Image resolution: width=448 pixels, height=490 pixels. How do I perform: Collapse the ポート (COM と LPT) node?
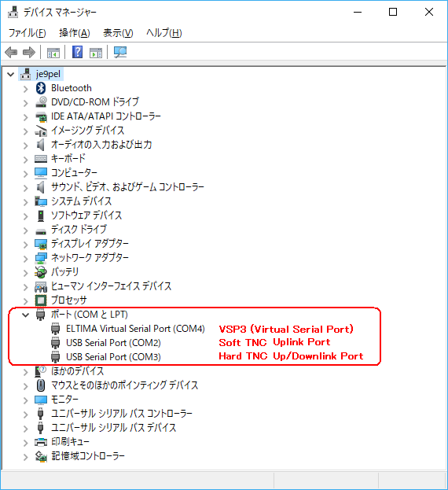(26, 315)
